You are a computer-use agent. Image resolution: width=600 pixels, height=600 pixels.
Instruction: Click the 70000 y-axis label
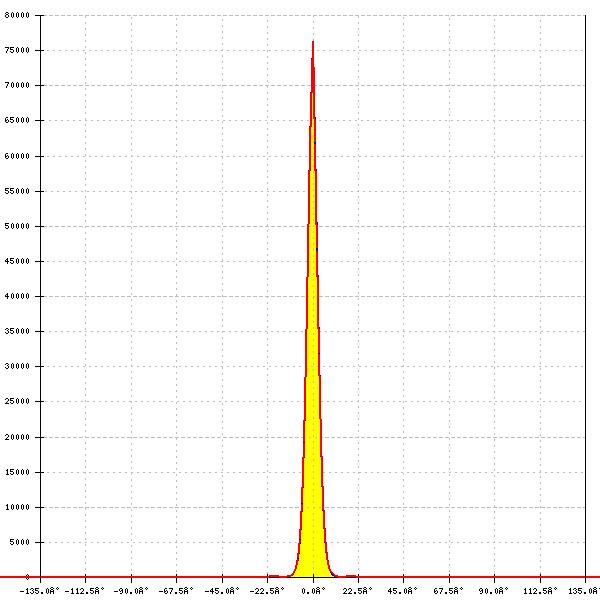click(17, 85)
